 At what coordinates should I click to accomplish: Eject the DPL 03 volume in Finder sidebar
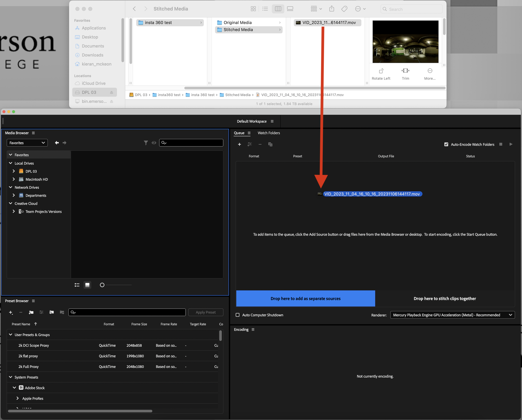pyautogui.click(x=112, y=92)
